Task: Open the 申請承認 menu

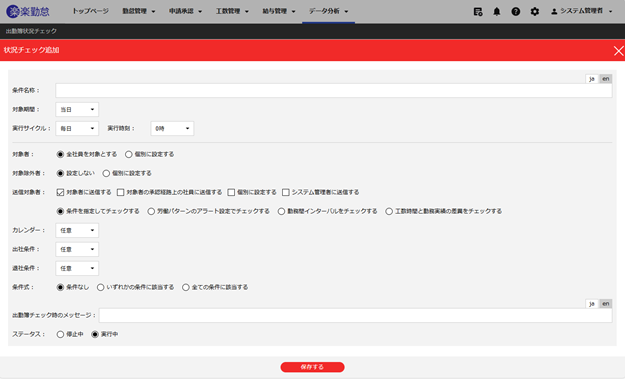Action: (x=185, y=11)
